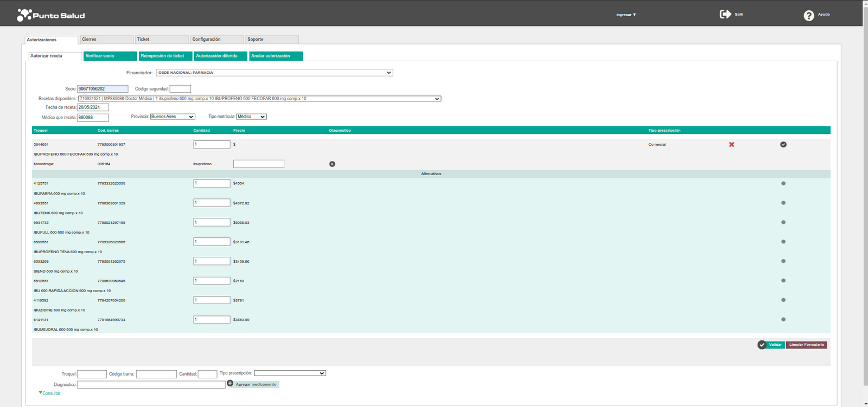Focus the Médico que receta field

tap(93, 118)
